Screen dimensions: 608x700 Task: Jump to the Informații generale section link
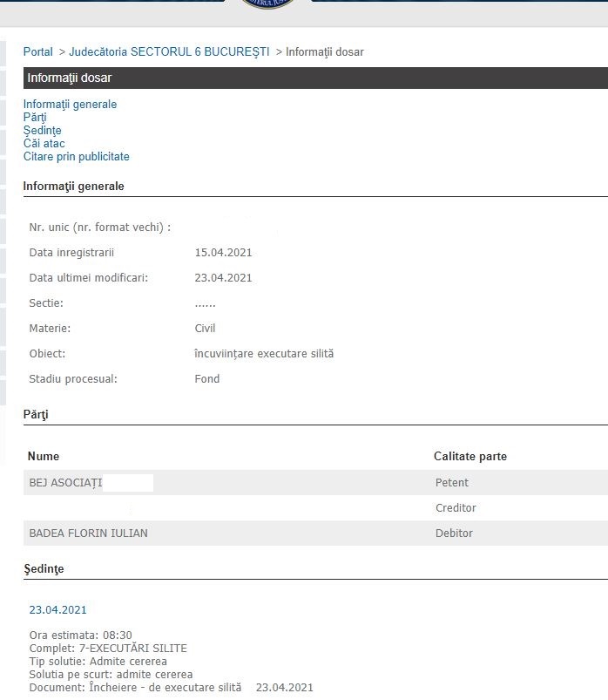click(x=70, y=105)
